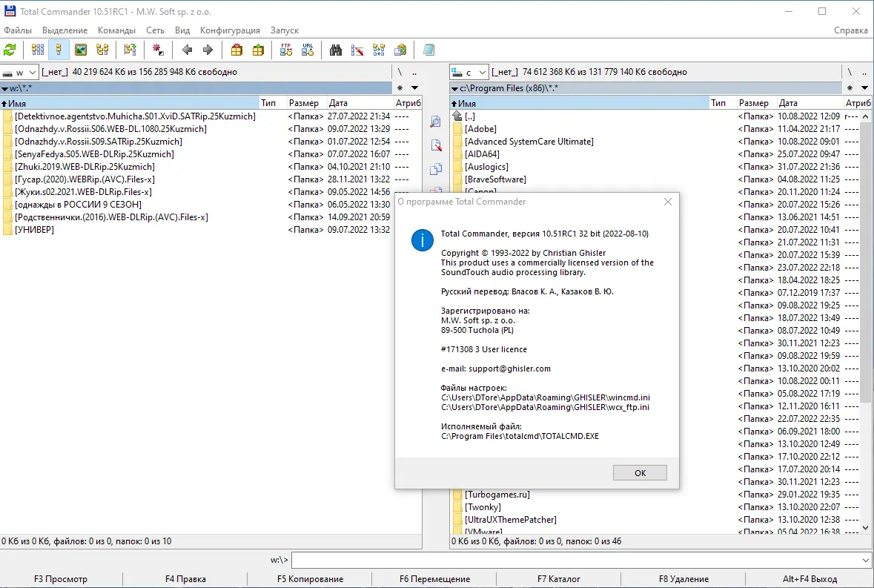Expand the c:\Program Files (x86) path arrow
This screenshot has height=588, width=874.
[x=454, y=89]
